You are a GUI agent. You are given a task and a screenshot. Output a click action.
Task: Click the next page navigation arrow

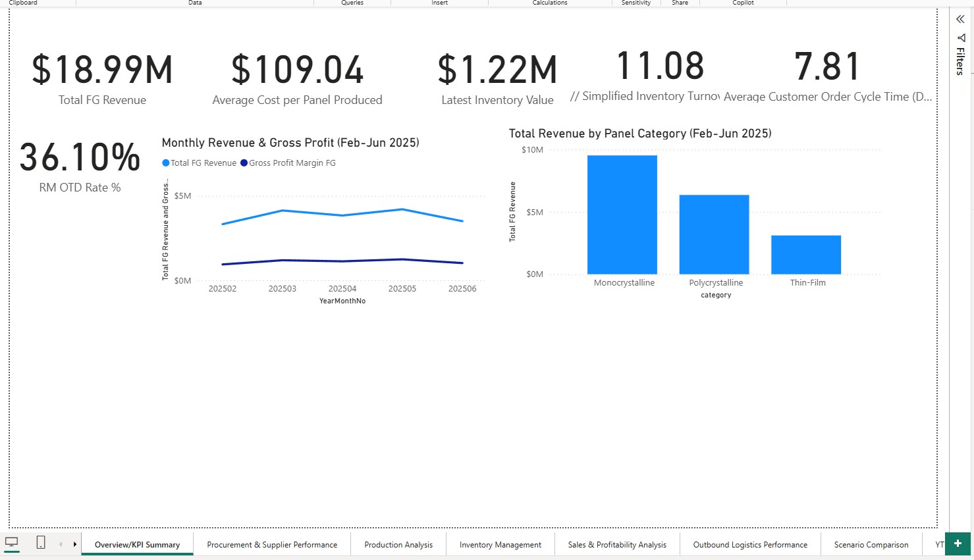pos(74,544)
